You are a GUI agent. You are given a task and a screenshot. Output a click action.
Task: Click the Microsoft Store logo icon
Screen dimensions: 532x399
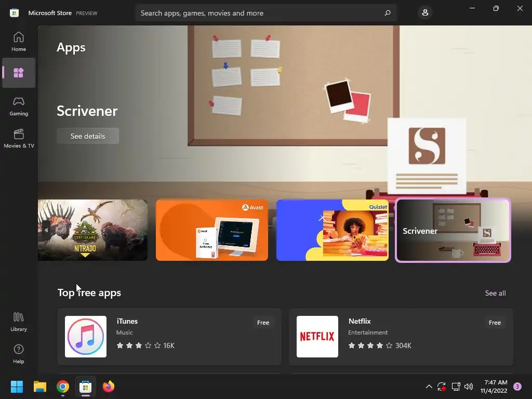click(x=14, y=13)
